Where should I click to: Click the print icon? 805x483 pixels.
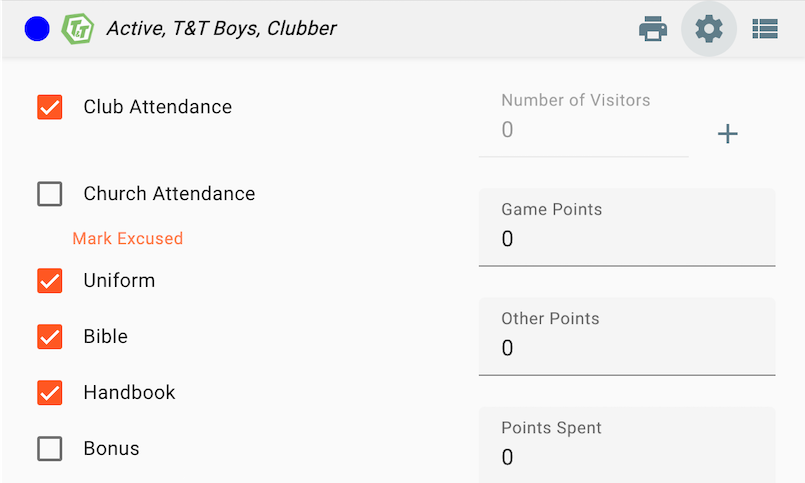tap(653, 29)
